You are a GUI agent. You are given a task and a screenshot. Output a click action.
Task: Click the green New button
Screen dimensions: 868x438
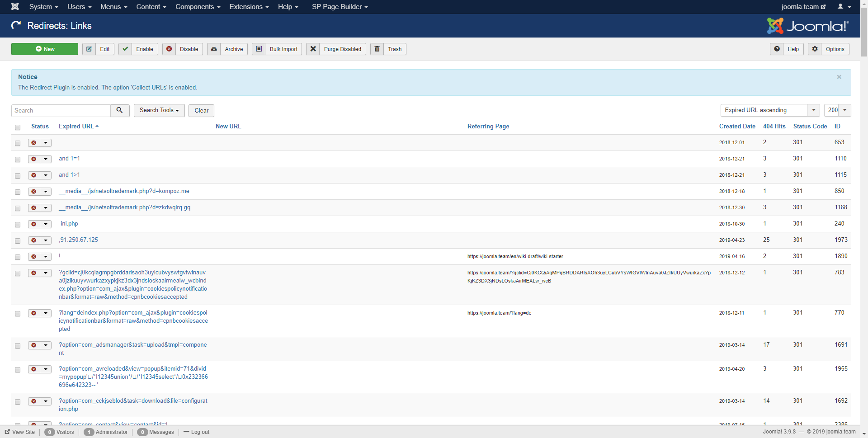point(45,49)
